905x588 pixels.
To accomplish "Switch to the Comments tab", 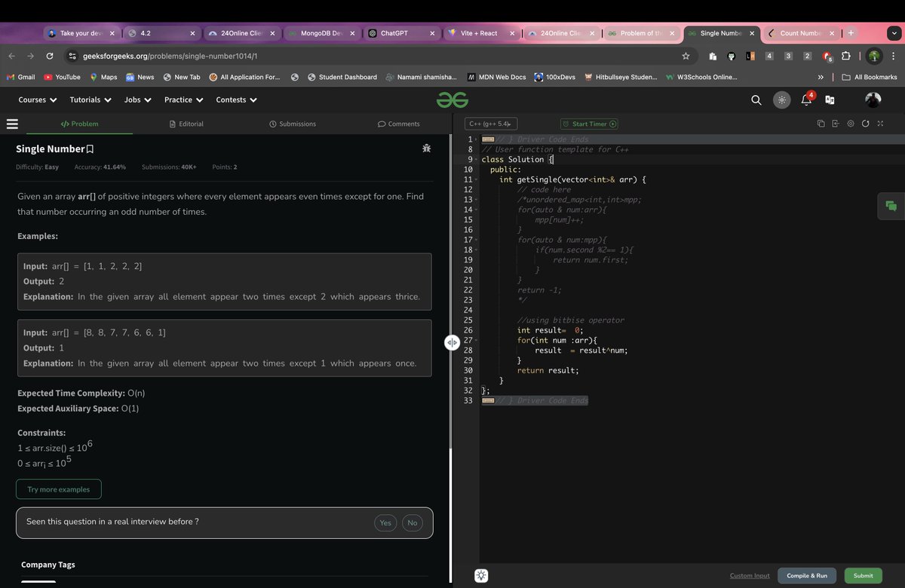I will click(398, 124).
